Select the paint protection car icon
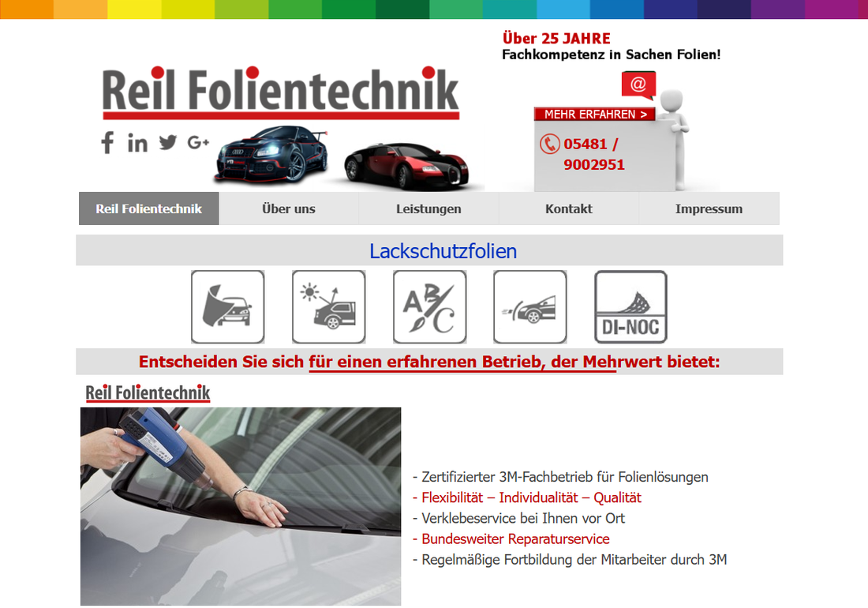Viewport: 868px width, 608px height. point(530,307)
